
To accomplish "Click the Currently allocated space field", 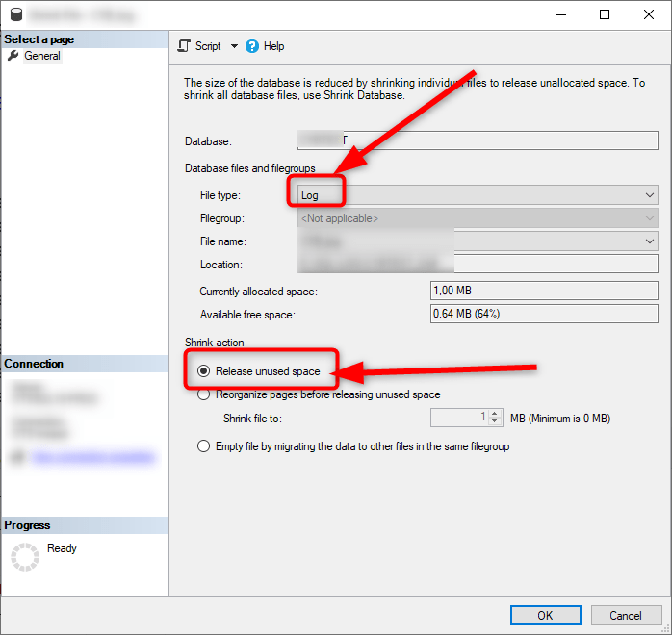I will click(544, 291).
